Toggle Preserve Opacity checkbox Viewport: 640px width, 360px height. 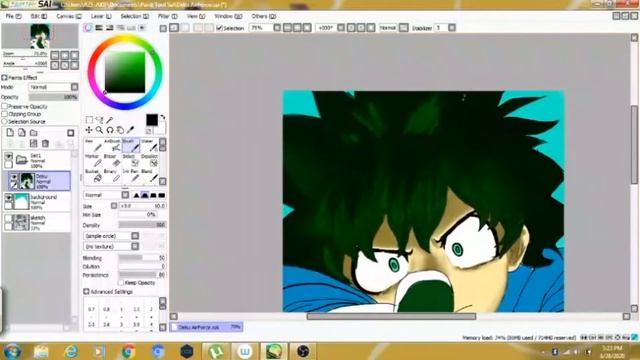4,106
